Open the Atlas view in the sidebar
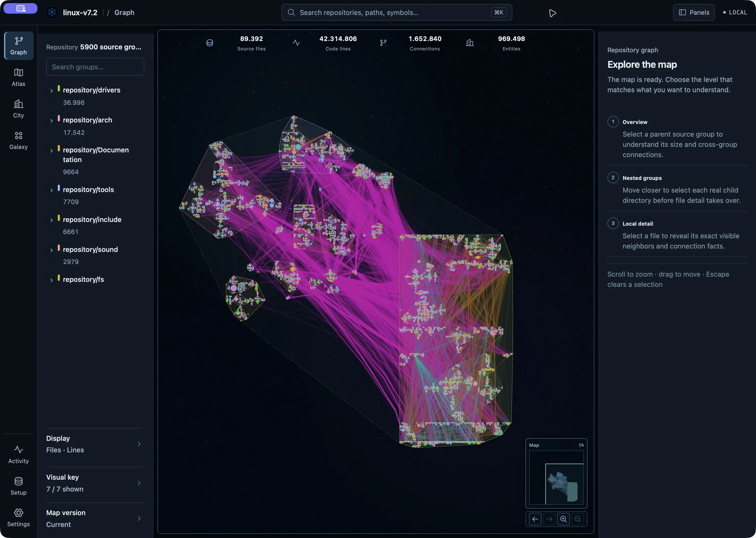 (x=19, y=77)
